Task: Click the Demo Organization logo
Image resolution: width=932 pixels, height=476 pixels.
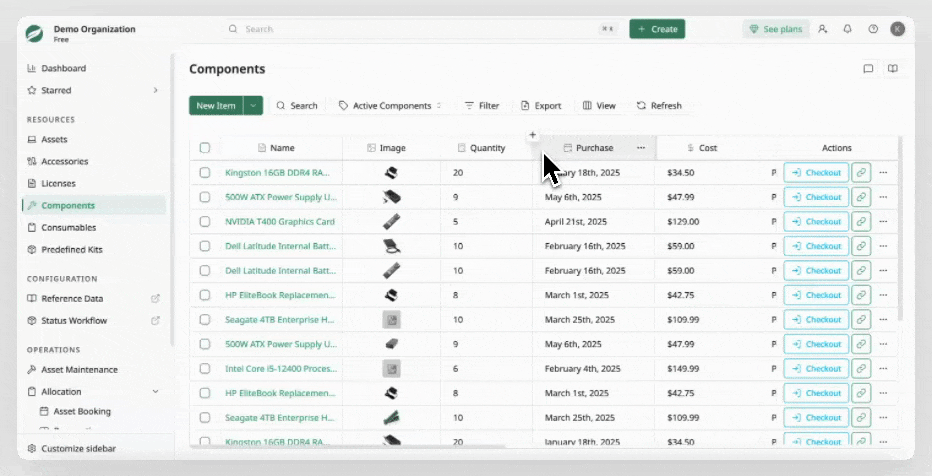Action: click(34, 33)
